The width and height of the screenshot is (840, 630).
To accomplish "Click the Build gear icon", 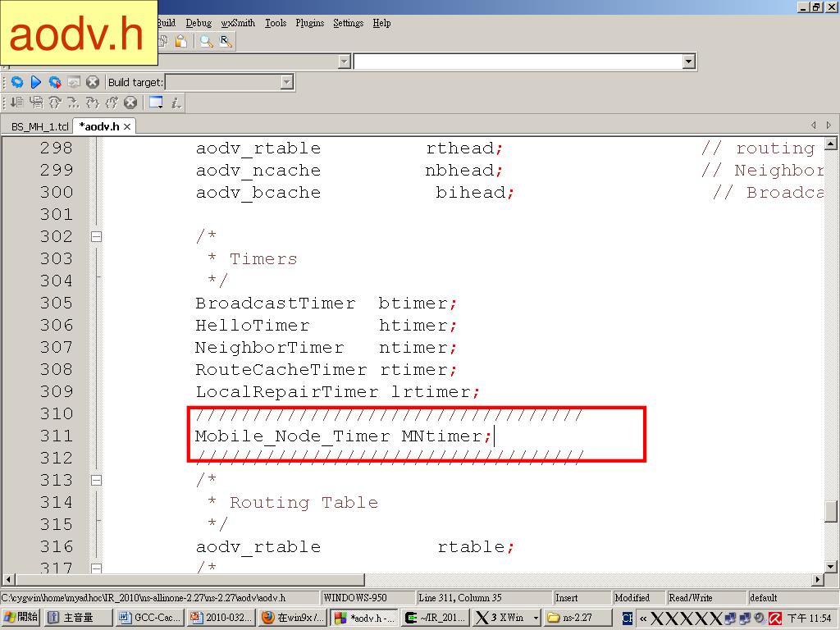I will click(17, 82).
